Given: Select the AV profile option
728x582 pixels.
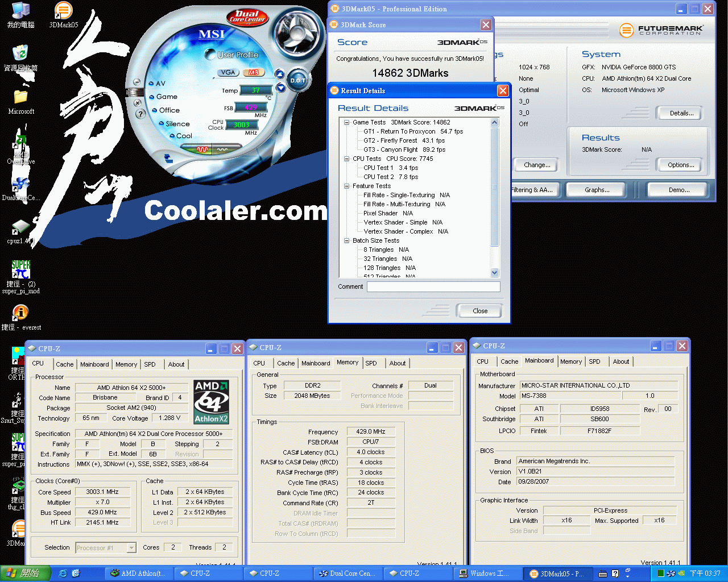Looking at the screenshot, I should pos(157,83).
